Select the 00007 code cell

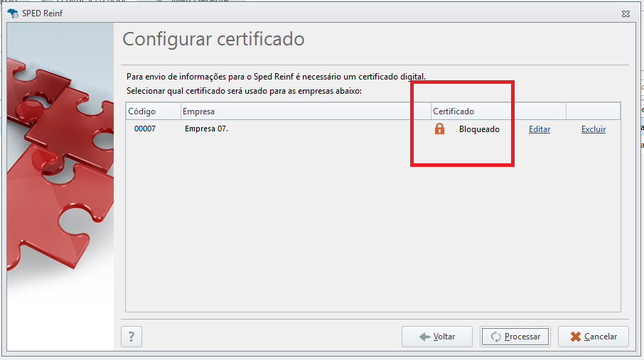pos(145,129)
